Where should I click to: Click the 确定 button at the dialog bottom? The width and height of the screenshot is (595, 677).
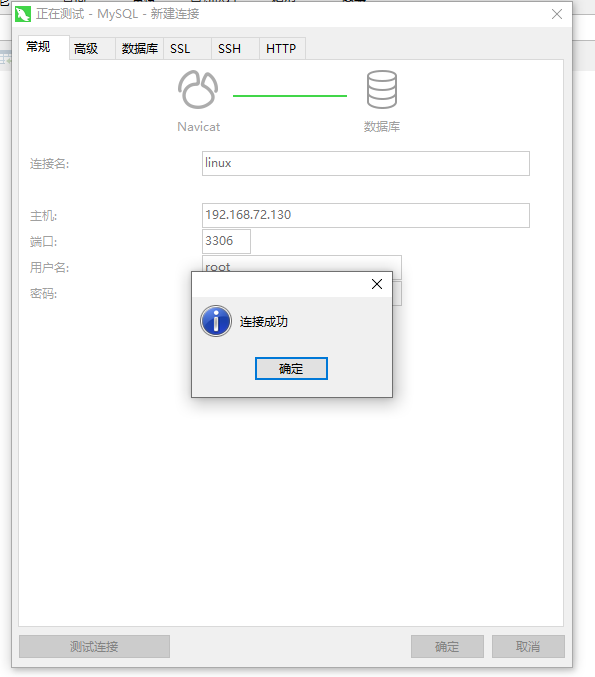coord(447,646)
